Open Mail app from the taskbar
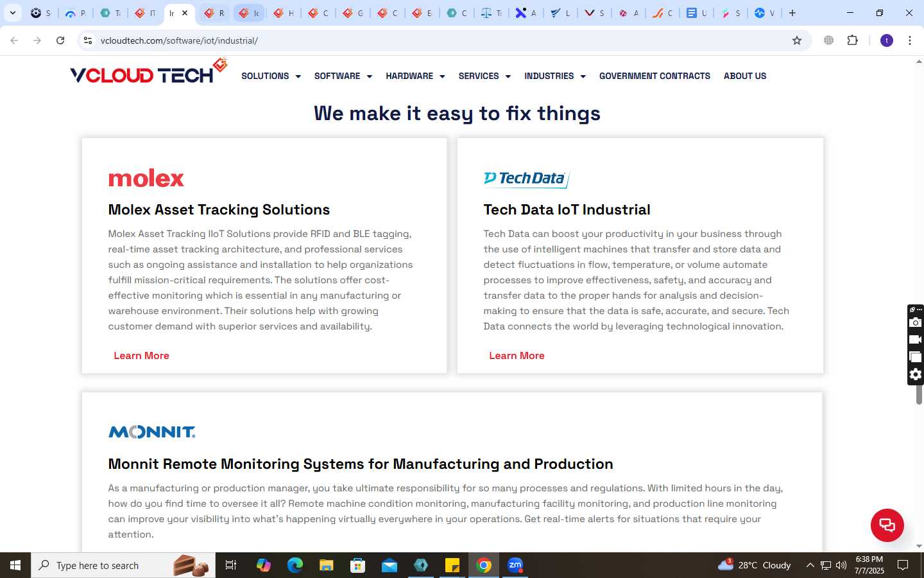Screen dimensions: 924x578 tap(389, 565)
